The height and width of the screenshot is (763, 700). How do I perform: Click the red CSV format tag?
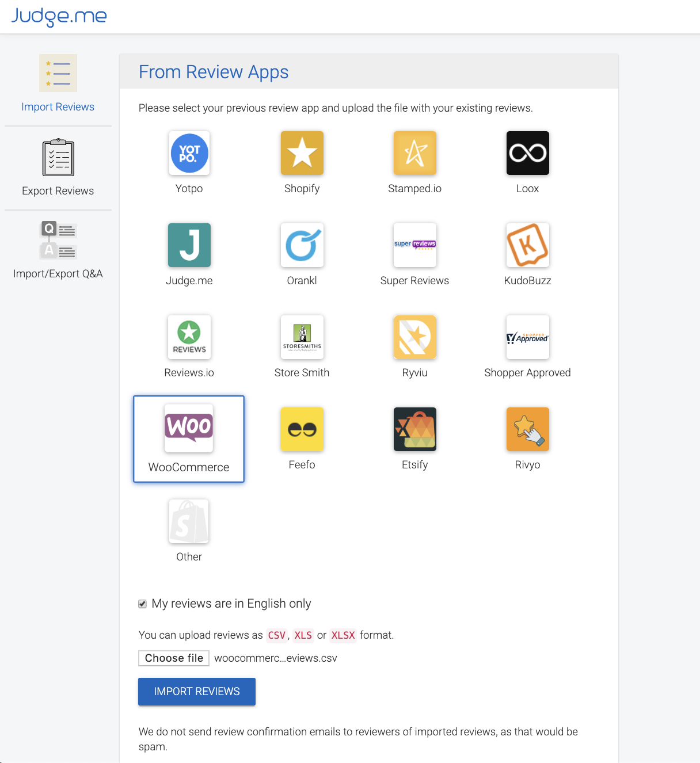click(277, 635)
